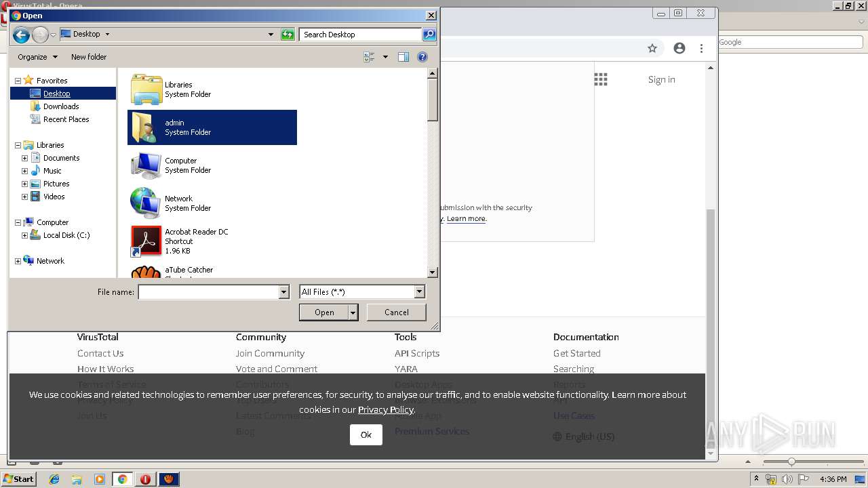Image resolution: width=868 pixels, height=488 pixels.
Task: Select Network in navigation tree
Action: click(50, 261)
